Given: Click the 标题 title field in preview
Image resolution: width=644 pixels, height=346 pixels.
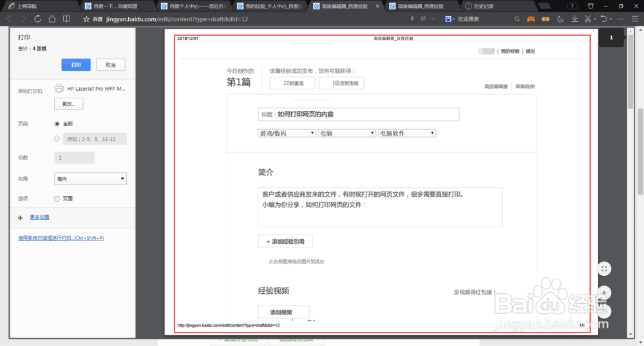Looking at the screenshot, I should point(359,114).
